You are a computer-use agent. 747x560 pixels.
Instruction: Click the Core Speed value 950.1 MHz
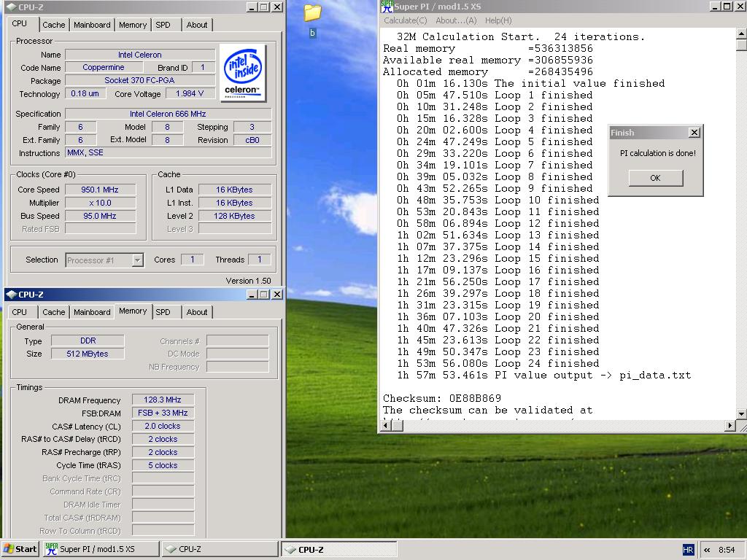pyautogui.click(x=100, y=190)
